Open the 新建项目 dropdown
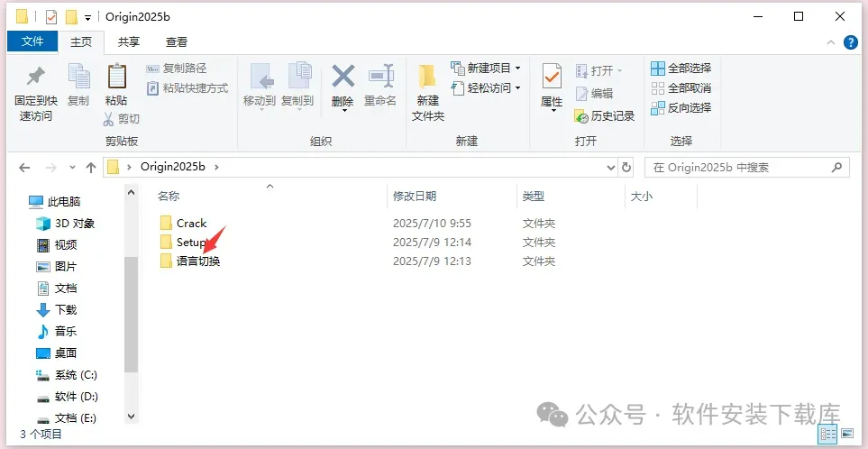This screenshot has width=868, height=449. tap(486, 69)
